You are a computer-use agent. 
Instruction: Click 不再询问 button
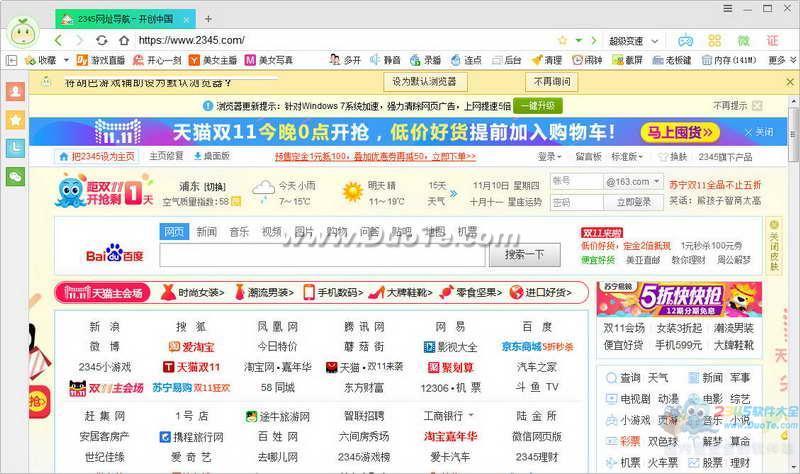click(x=552, y=82)
